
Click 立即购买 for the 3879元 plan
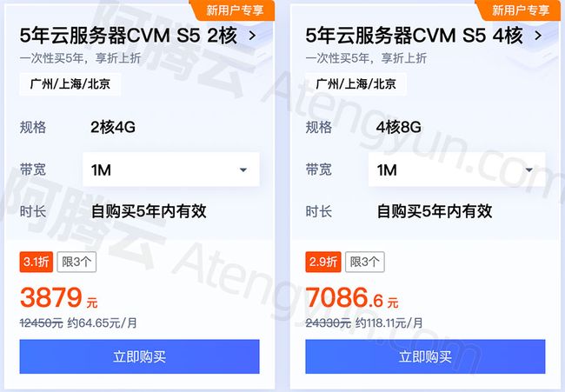tap(139, 356)
